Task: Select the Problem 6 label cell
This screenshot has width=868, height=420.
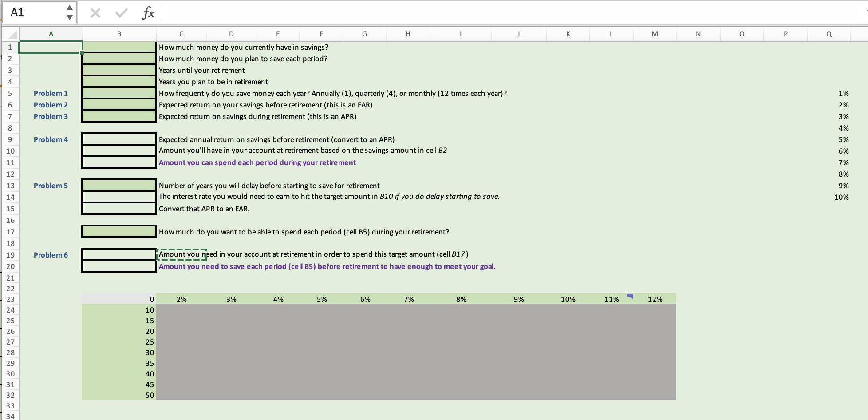Action: click(51, 255)
